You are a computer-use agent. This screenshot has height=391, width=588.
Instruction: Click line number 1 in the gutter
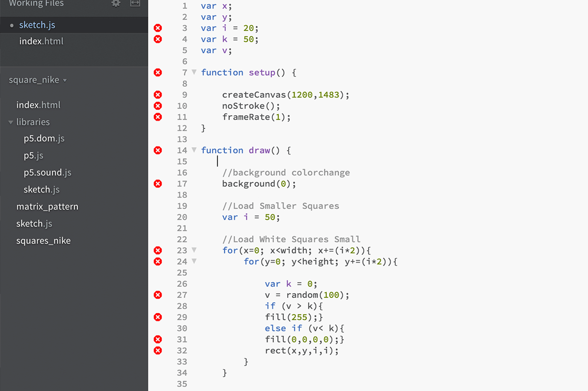coord(184,6)
